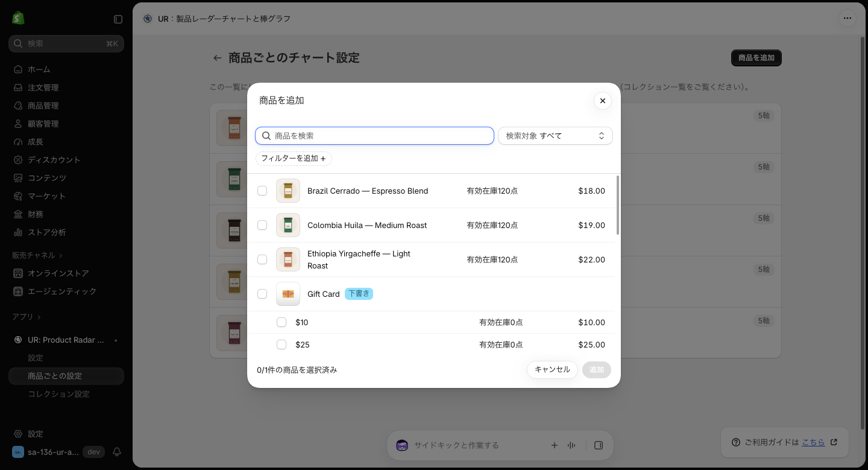Screen dimensions: 868x470
Task: Click the $18.00 price text
Action: click(591, 191)
